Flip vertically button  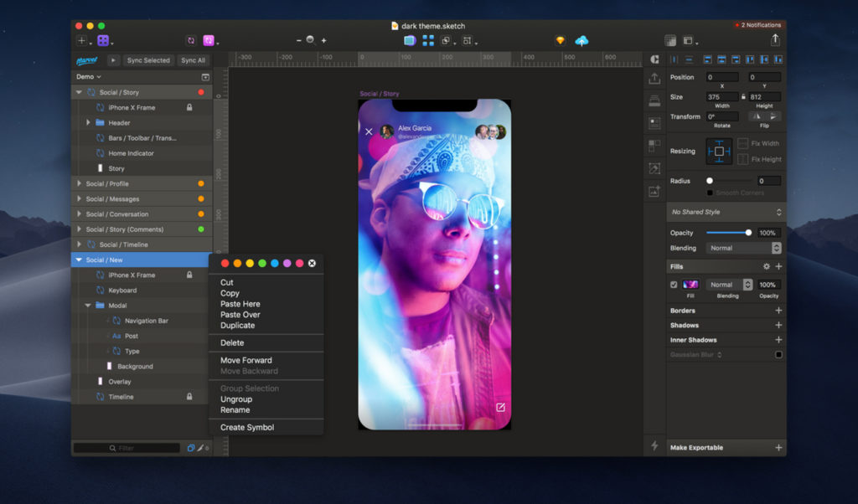point(773,116)
